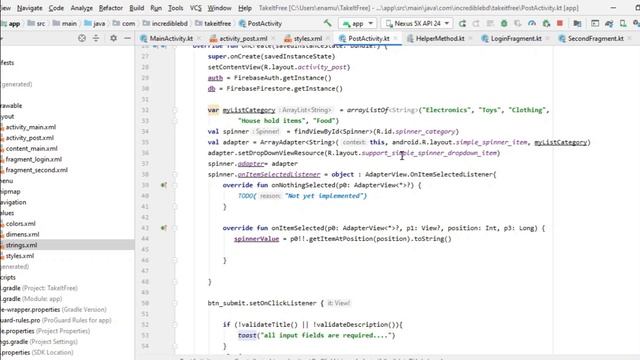Open the Tools menu
640x360 pixels.
[x=176, y=8]
